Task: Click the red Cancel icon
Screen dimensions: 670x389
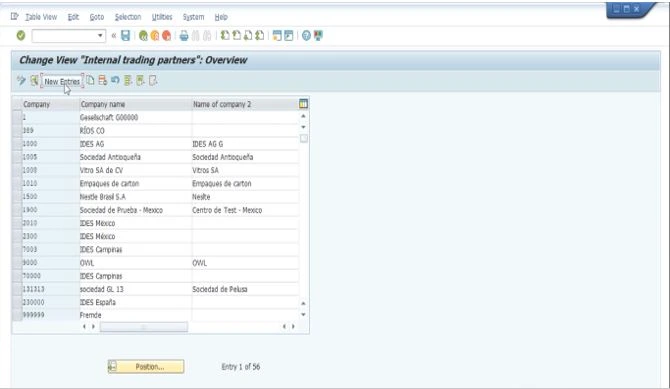Action: click(167, 35)
